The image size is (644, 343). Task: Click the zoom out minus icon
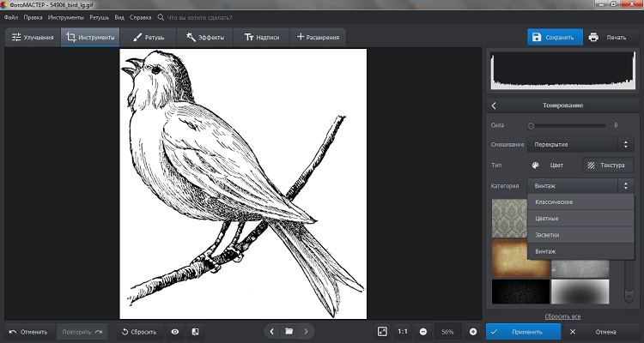423,331
